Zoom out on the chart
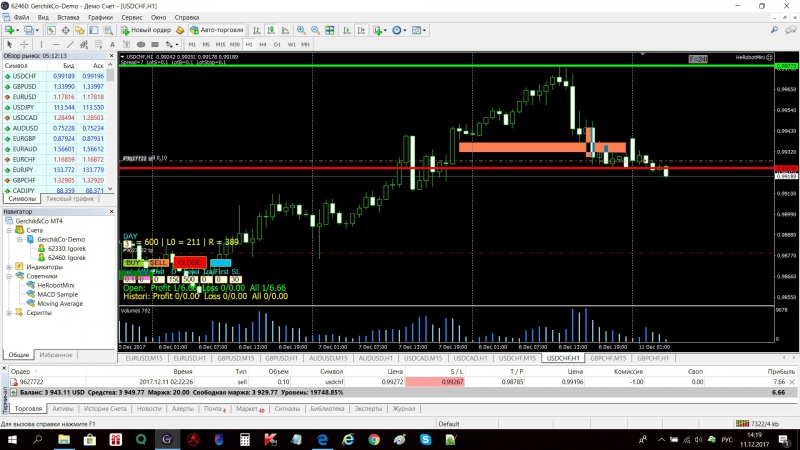Image resolution: width=800 pixels, height=450 pixels. tap(315, 30)
